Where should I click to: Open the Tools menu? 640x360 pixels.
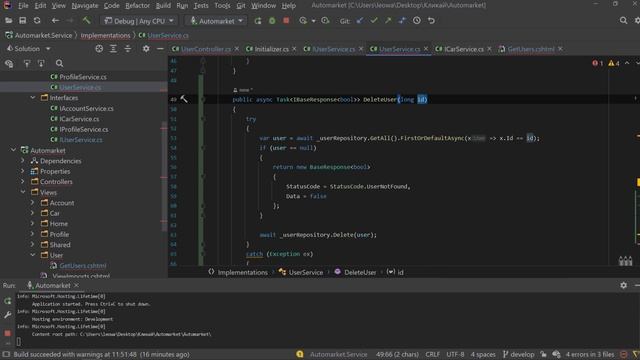coord(222,5)
